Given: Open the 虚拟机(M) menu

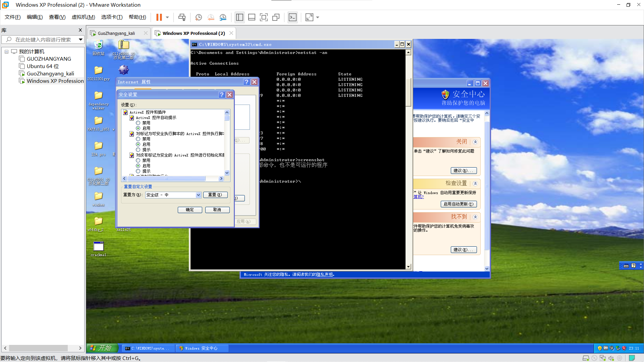Looking at the screenshot, I should pyautogui.click(x=83, y=17).
